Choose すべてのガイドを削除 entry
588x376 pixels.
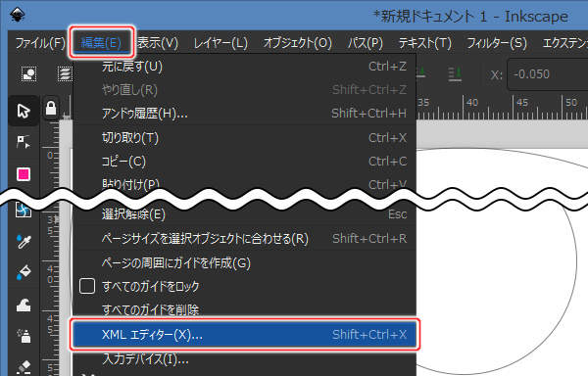pos(244,309)
